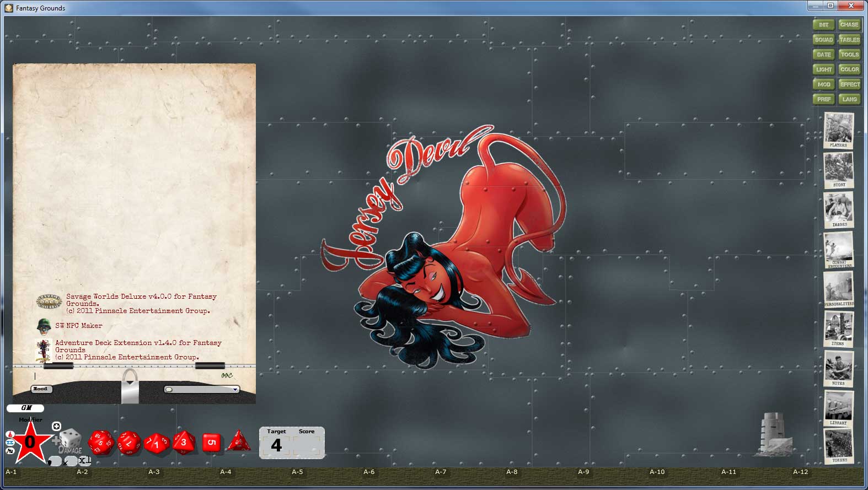Click the Target number 4 field
Screen dimensions: 868x490
276,445
